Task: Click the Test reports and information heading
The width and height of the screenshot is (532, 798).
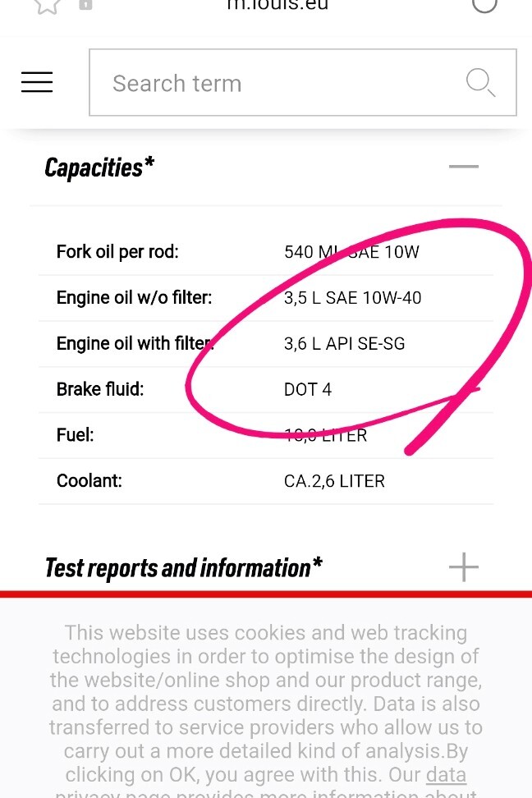Action: click(x=184, y=568)
